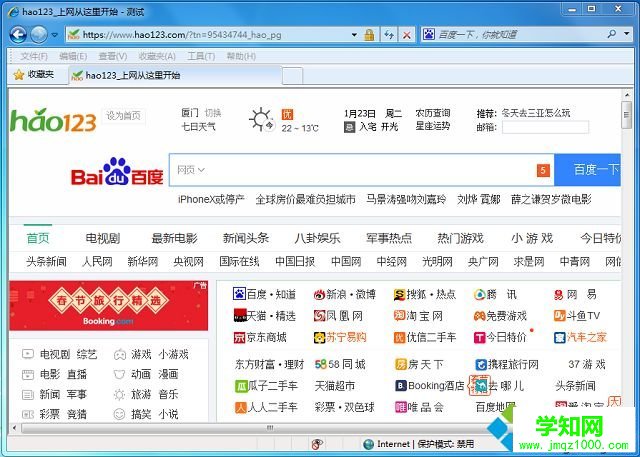This screenshot has height=457, width=640.
Task: Open the recent pages dropdown next to forward arrow
Action: [55, 35]
